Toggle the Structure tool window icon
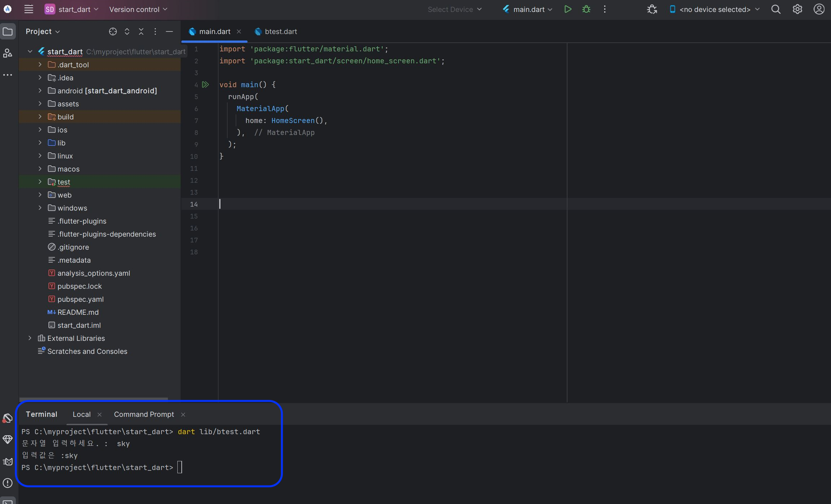Image resolution: width=831 pixels, height=504 pixels. (x=8, y=53)
